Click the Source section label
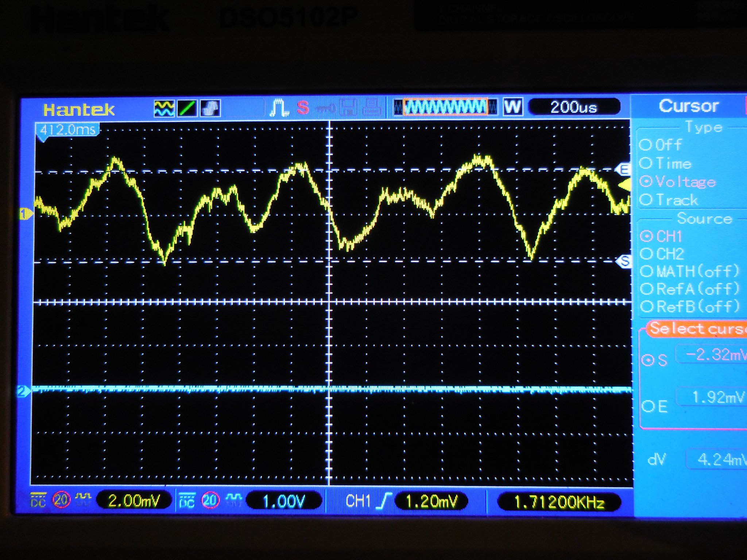 [x=705, y=218]
